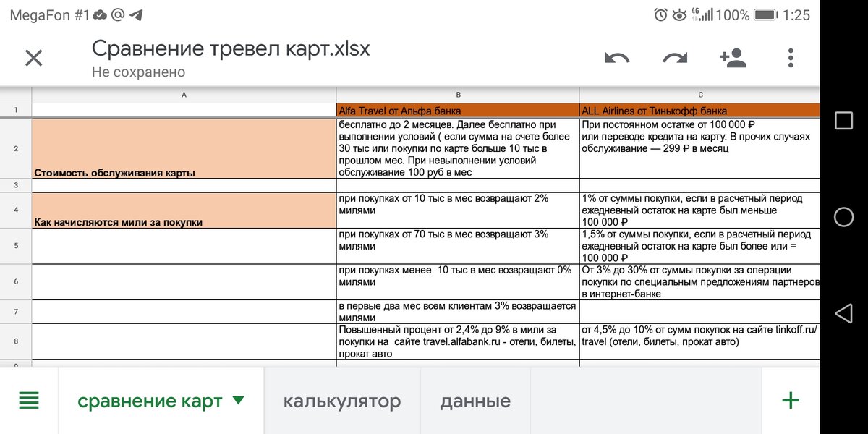Open the share / add people option
Image resolution: width=868 pixels, height=434 pixels.
coord(733,58)
